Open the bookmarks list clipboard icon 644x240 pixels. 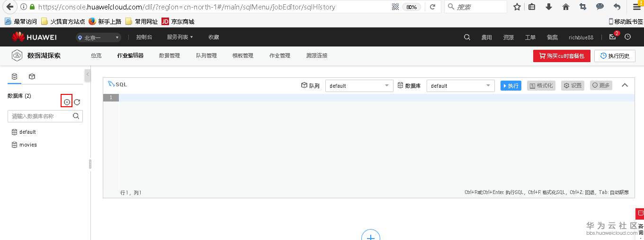(532, 7)
